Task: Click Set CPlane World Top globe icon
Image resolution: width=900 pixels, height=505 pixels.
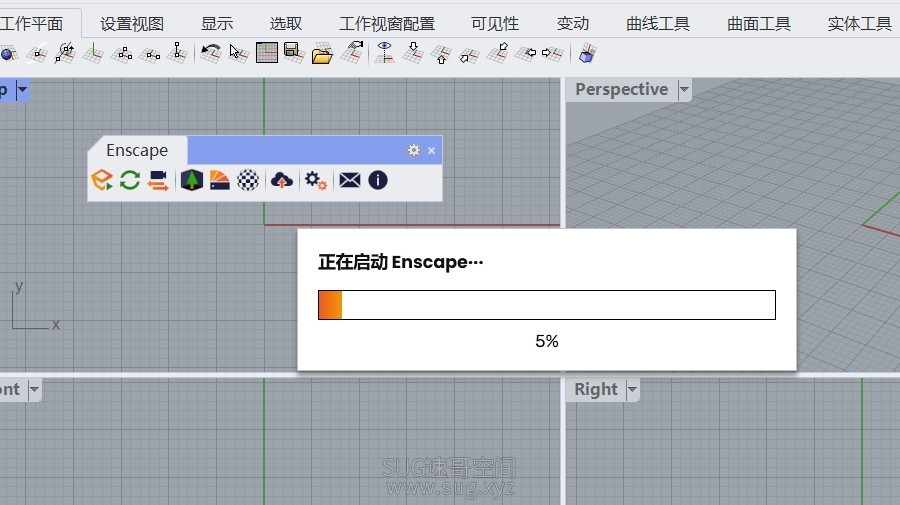Action: 9,53
